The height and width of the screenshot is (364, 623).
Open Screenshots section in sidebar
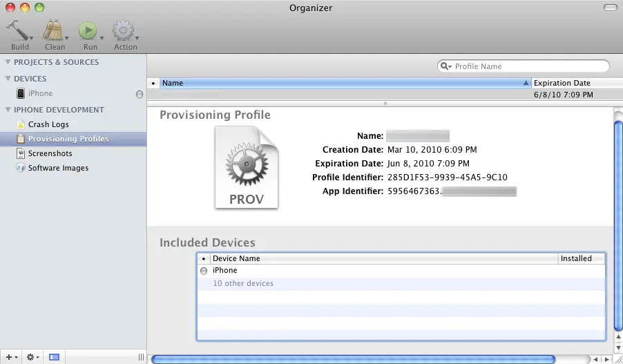coord(50,153)
